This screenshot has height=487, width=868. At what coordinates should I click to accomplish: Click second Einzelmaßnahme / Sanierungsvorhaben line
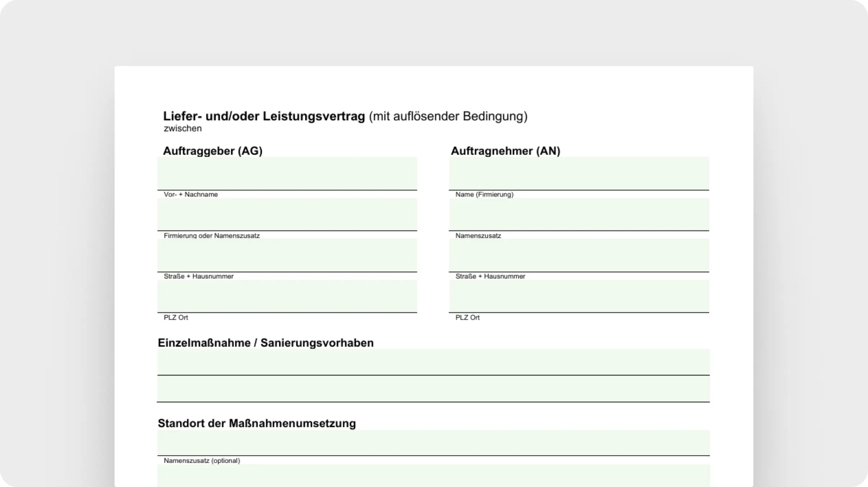pos(434,389)
